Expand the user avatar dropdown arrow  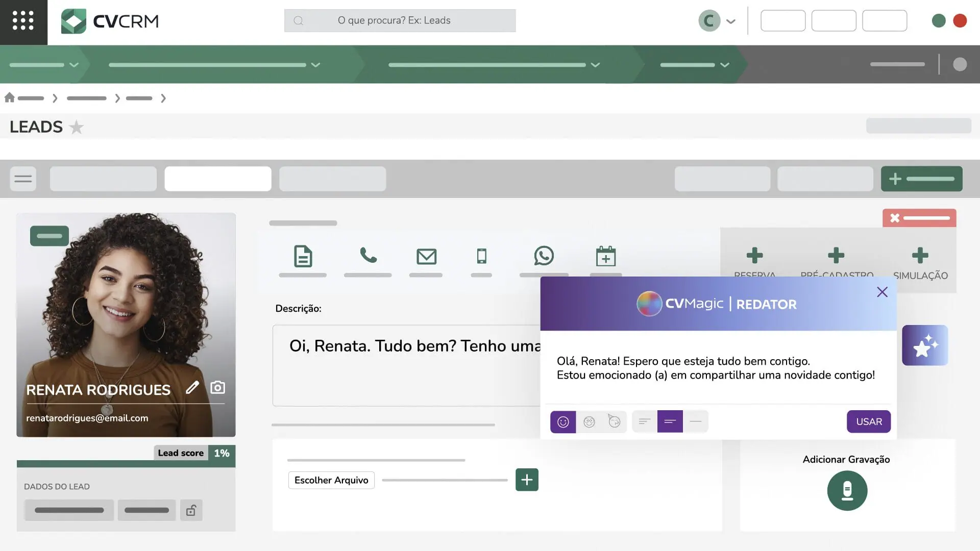tap(730, 21)
